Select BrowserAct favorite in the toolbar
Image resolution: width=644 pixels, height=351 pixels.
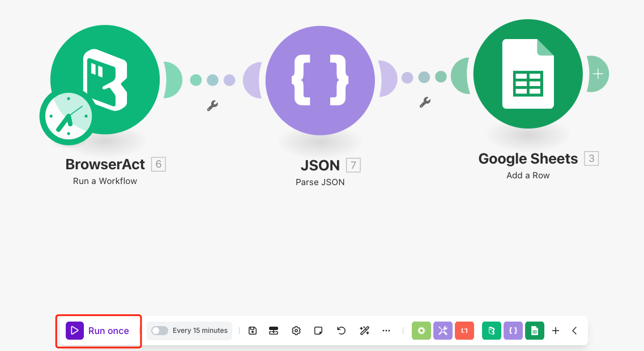tap(492, 331)
